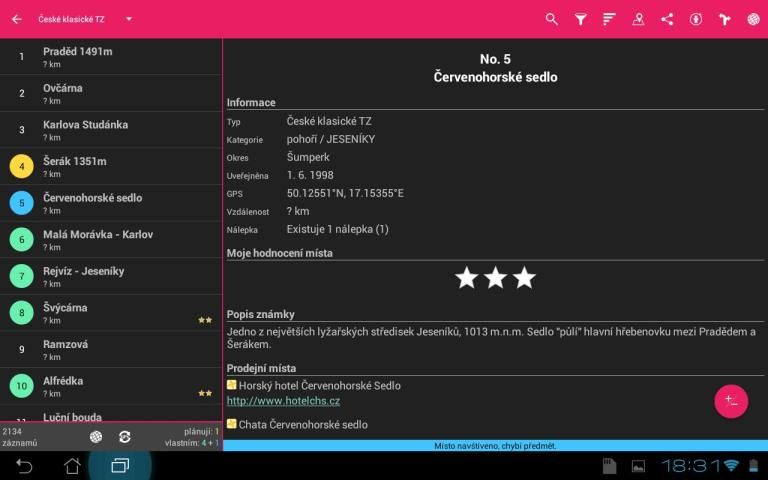Open search with the magnifier icon
The image size is (768, 480).
552,19
